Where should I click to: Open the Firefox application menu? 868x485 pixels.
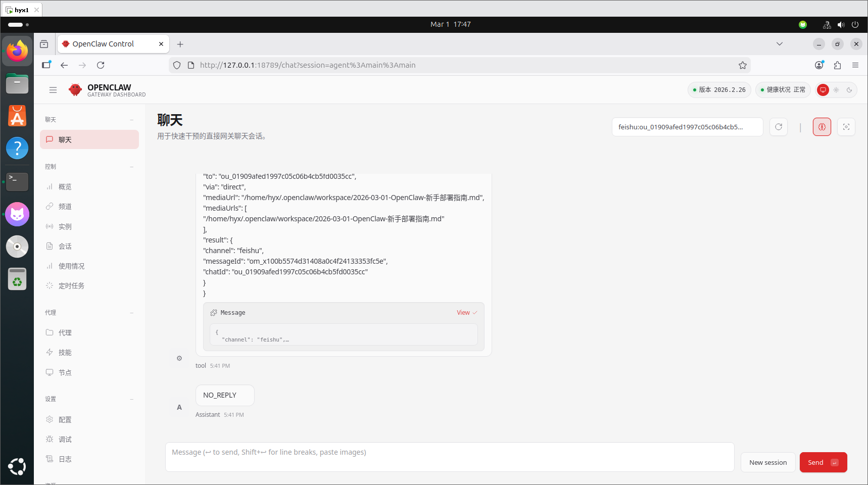[x=855, y=65]
